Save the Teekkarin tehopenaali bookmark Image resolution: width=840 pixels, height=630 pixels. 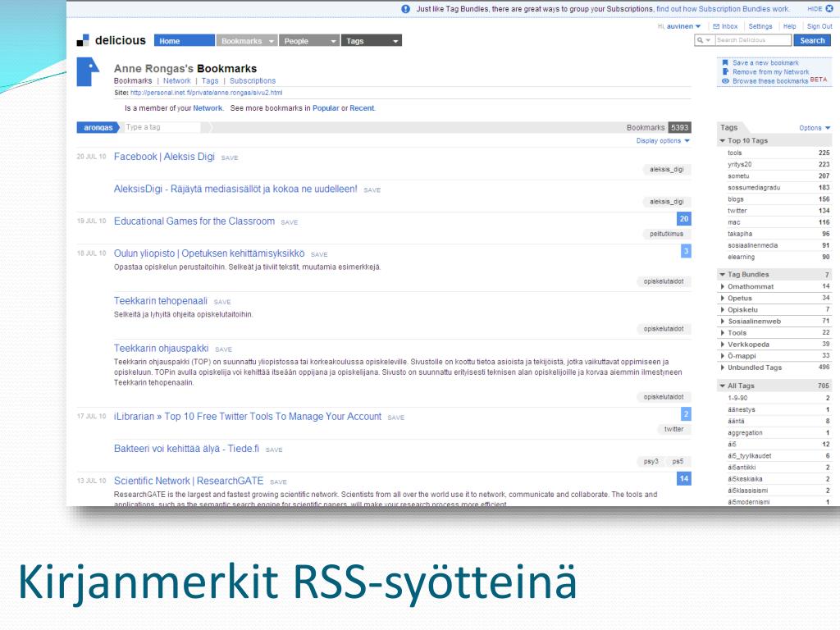click(x=222, y=302)
